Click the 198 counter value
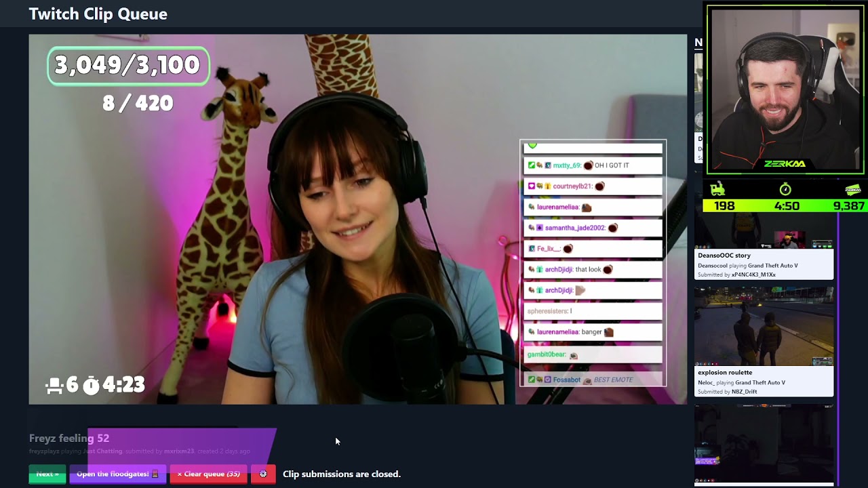 tap(724, 205)
